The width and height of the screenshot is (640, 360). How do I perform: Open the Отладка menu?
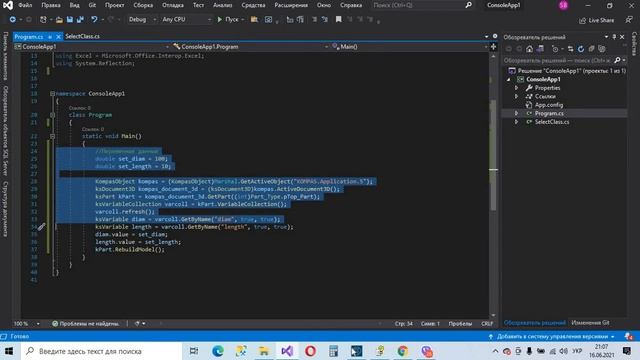tap(173, 5)
